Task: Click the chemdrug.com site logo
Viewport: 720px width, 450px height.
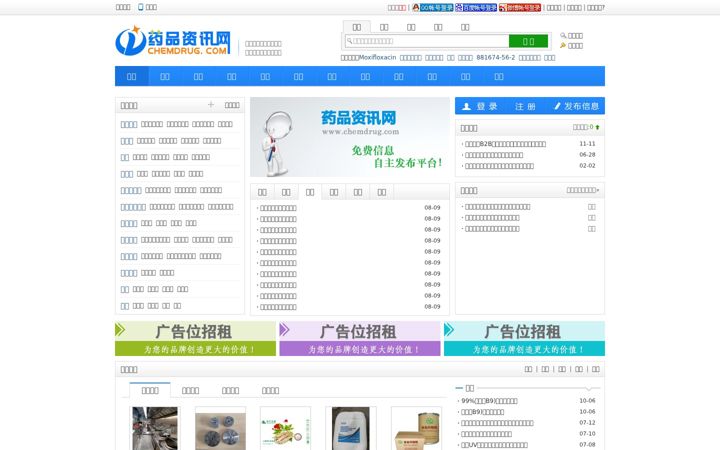Action: click(173, 41)
